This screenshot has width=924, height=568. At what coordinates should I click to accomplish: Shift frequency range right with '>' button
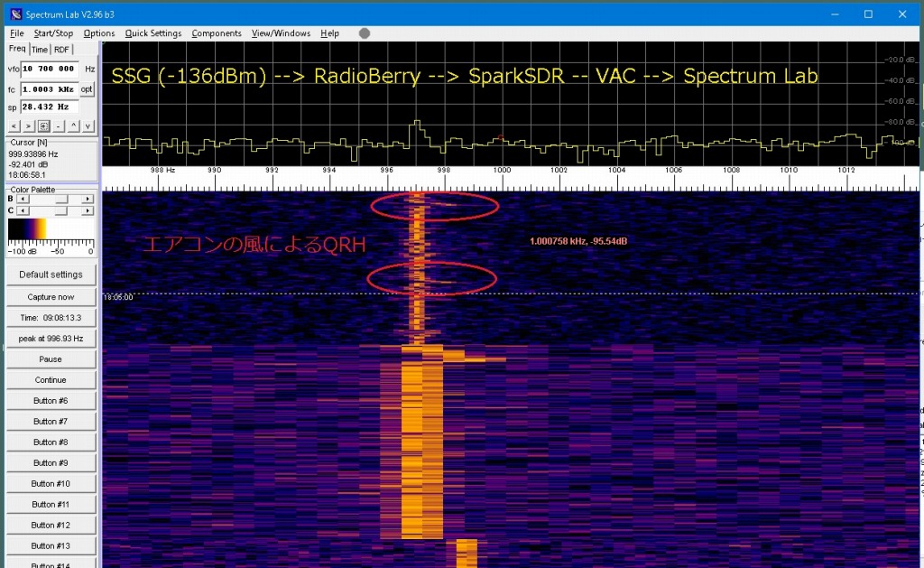point(28,126)
